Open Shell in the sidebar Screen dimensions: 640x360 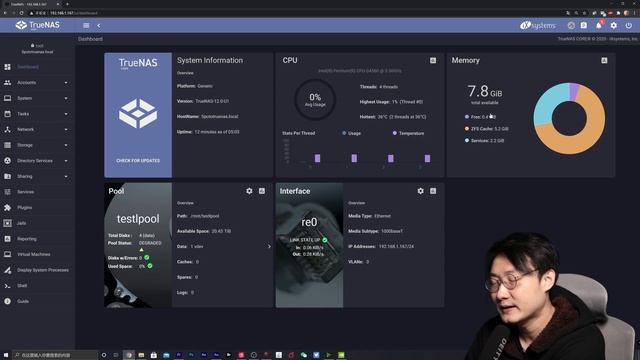pyautogui.click(x=38, y=286)
